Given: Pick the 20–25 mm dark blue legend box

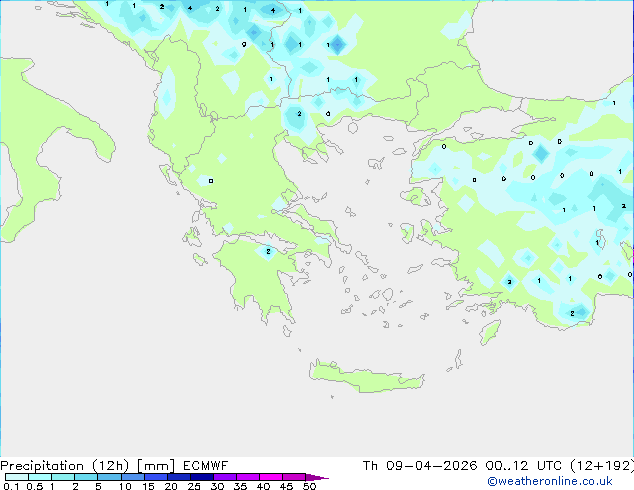Looking at the screenshot, I should tap(179, 477).
